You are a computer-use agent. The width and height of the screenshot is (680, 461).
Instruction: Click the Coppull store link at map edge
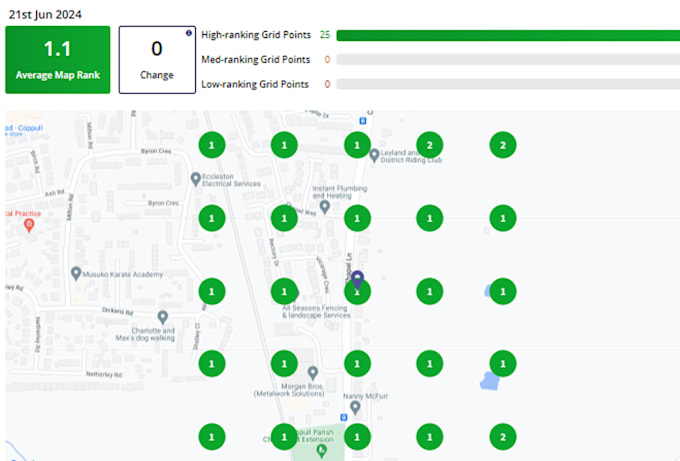(x=24, y=130)
